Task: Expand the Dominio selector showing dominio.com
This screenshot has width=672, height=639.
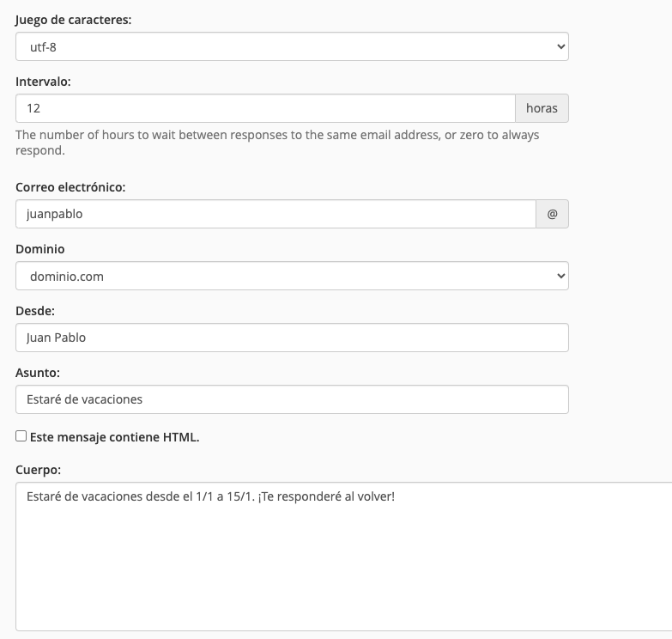Action: [x=292, y=277]
